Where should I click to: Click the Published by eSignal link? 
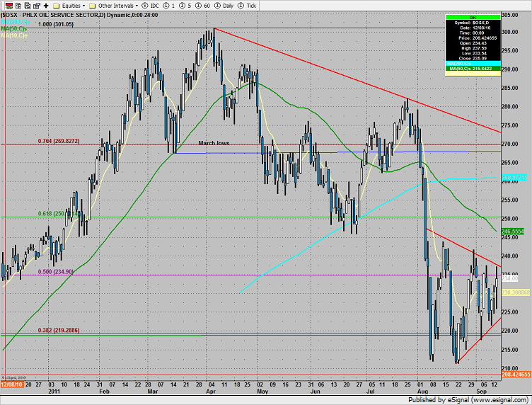pos(468,400)
